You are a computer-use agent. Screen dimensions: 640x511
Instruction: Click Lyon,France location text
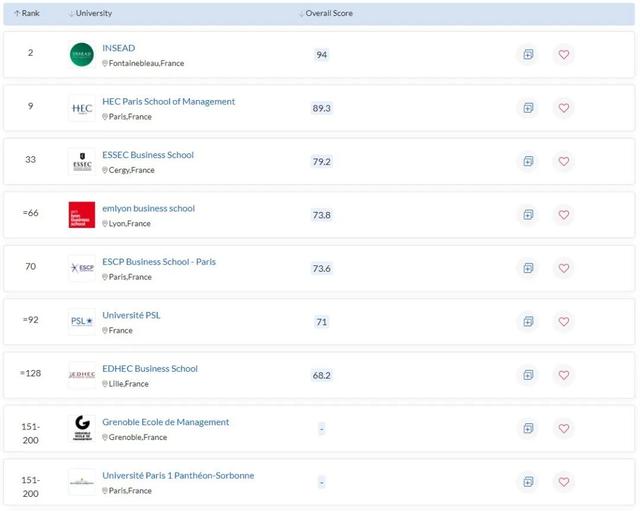pyautogui.click(x=129, y=224)
